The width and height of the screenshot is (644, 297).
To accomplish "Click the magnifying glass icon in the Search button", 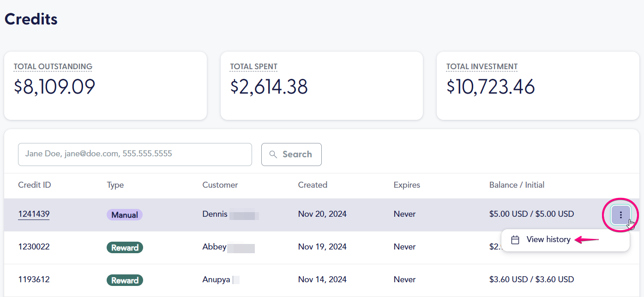I will coord(273,154).
